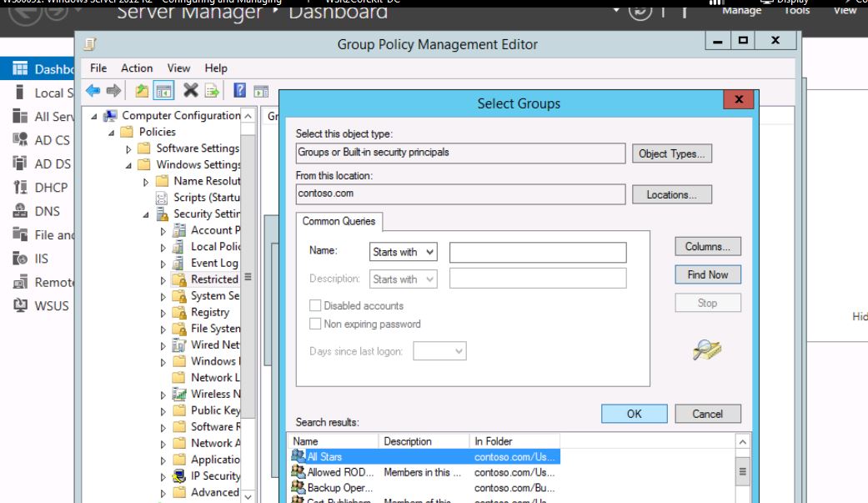
Task: Close the Select Groups dialog
Action: click(x=739, y=99)
